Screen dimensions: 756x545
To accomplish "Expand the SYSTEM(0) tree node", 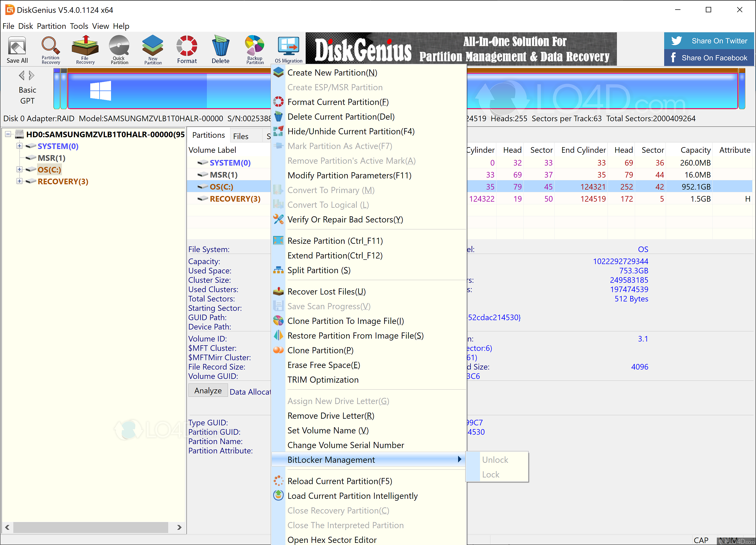I will tap(19, 146).
